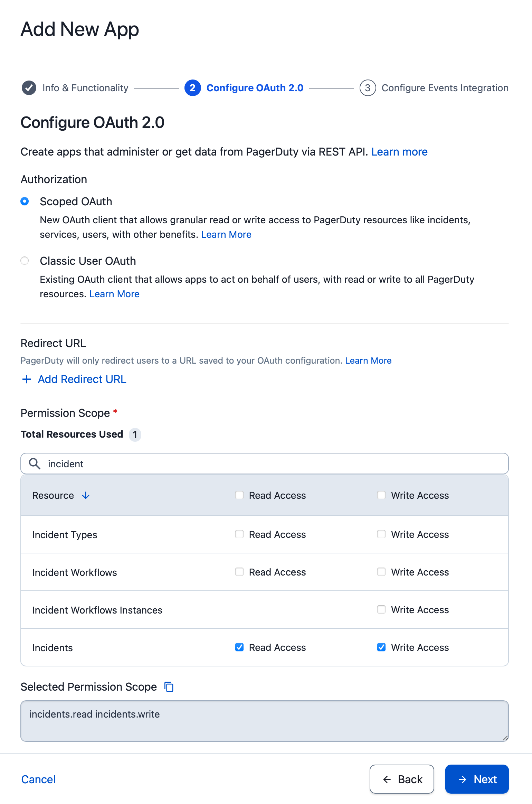Image resolution: width=532 pixels, height=804 pixels.
Task: Click the plus icon before Add Redirect URL
Action: click(26, 379)
